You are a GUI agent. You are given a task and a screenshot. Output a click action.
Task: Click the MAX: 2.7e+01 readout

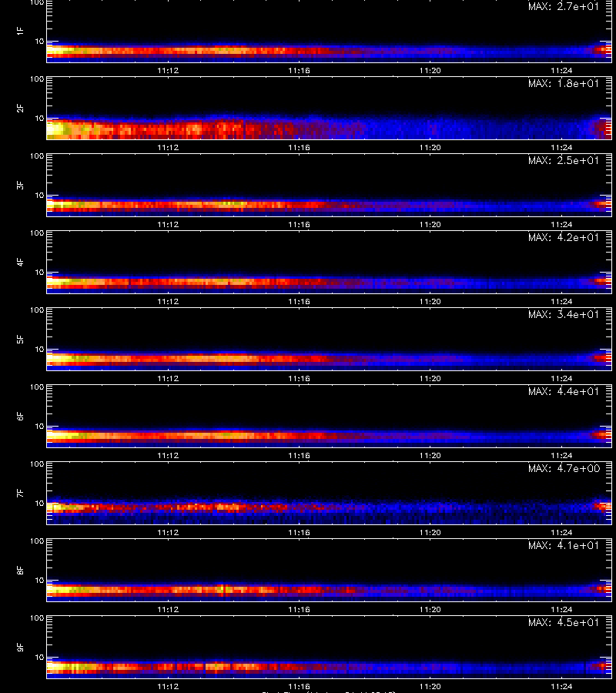564,6
